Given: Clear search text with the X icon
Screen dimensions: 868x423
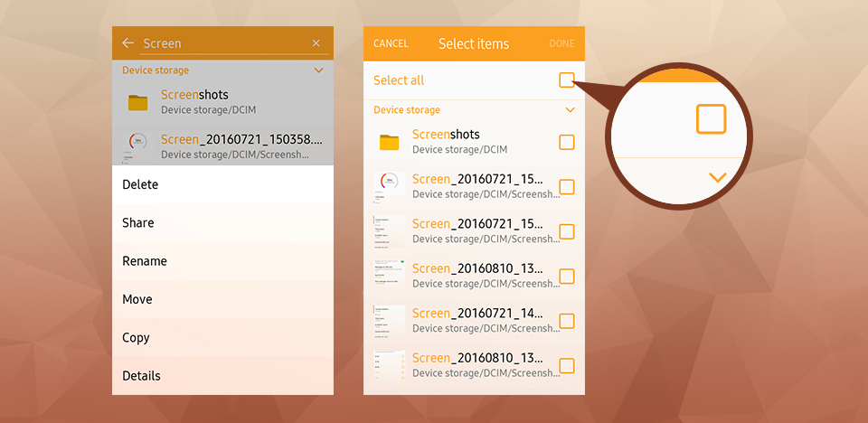Looking at the screenshot, I should (x=316, y=42).
